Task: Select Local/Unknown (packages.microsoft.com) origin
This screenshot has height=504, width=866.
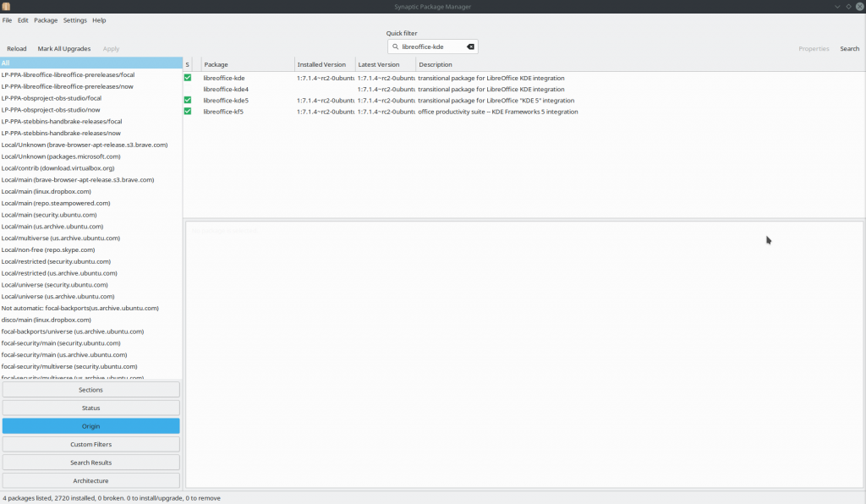Action: 61,156
